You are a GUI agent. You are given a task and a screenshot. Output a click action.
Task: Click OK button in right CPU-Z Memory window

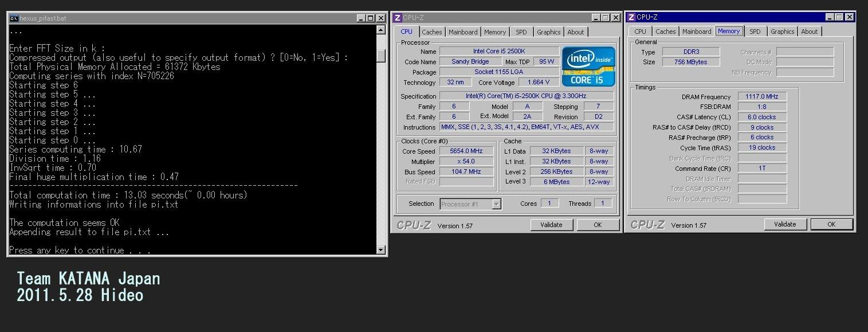coord(831,224)
